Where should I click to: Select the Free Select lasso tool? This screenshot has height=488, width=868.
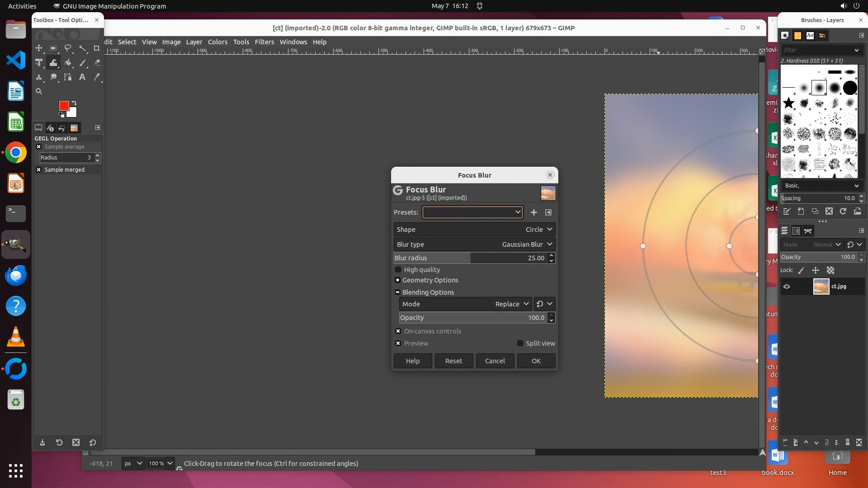[68, 48]
